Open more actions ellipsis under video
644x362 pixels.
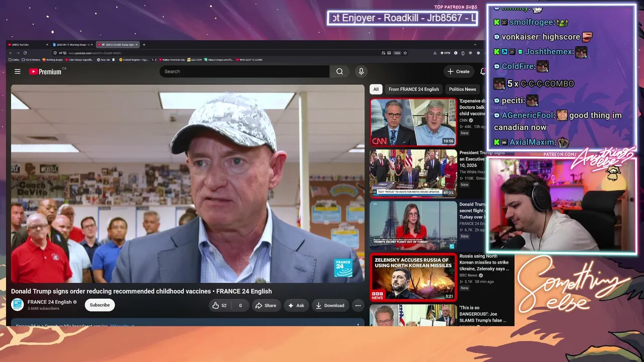tap(358, 305)
